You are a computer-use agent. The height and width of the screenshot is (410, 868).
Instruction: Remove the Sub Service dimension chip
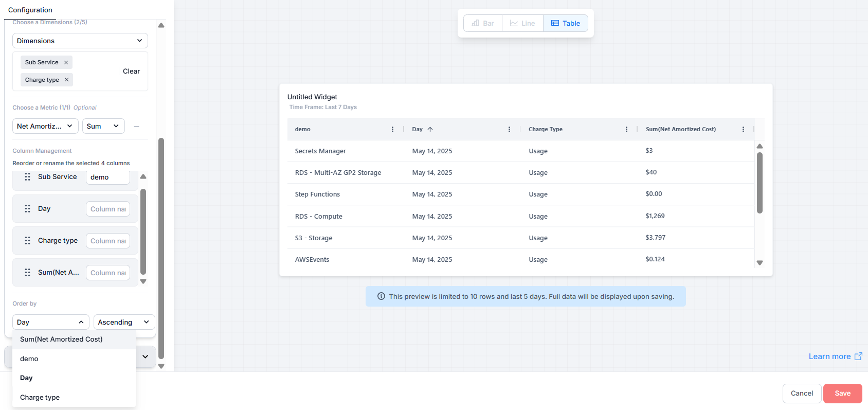click(66, 62)
